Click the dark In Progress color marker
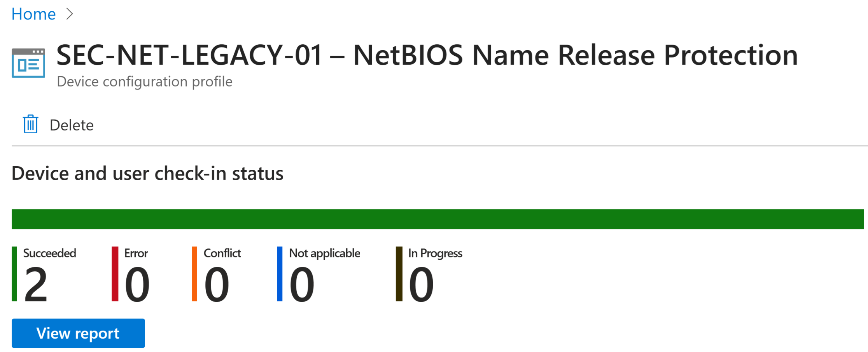 [399, 274]
